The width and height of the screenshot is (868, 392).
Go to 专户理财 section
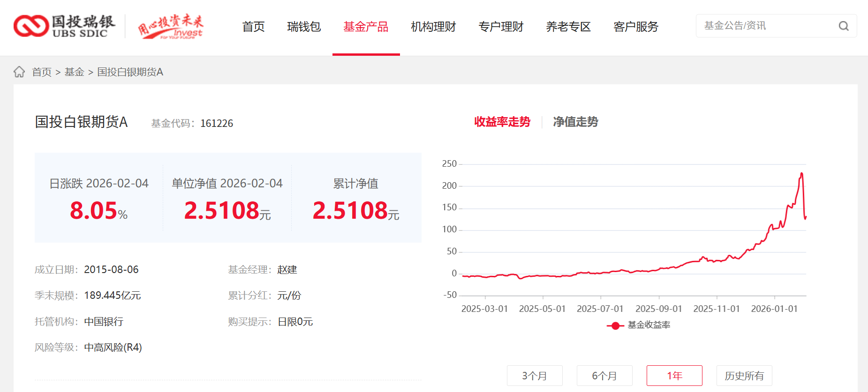point(501,27)
